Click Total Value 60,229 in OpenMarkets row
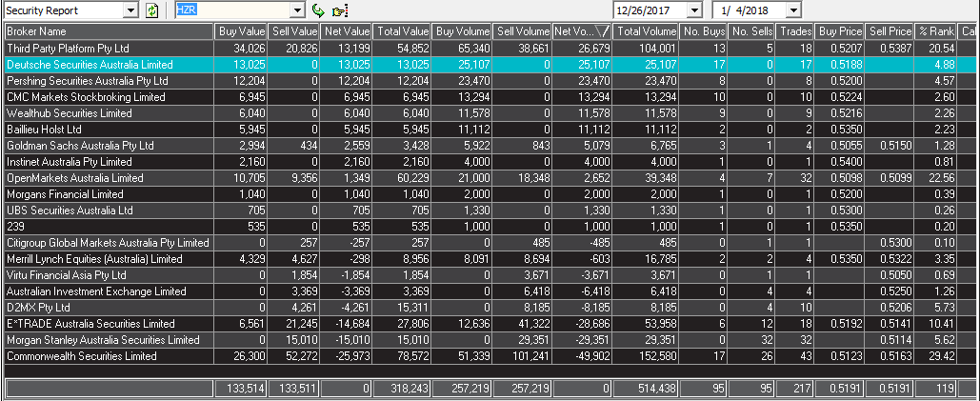The height and width of the screenshot is (401, 980). tap(401, 178)
